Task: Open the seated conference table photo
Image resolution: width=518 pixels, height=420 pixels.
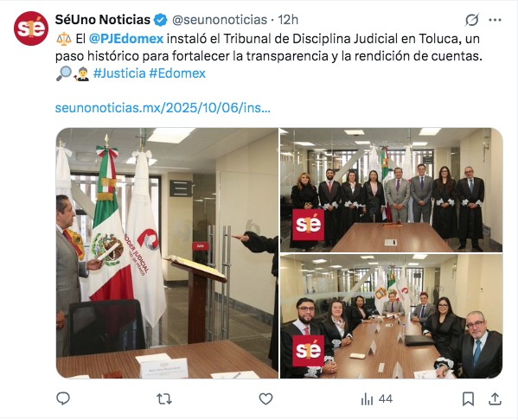Action: click(x=392, y=316)
